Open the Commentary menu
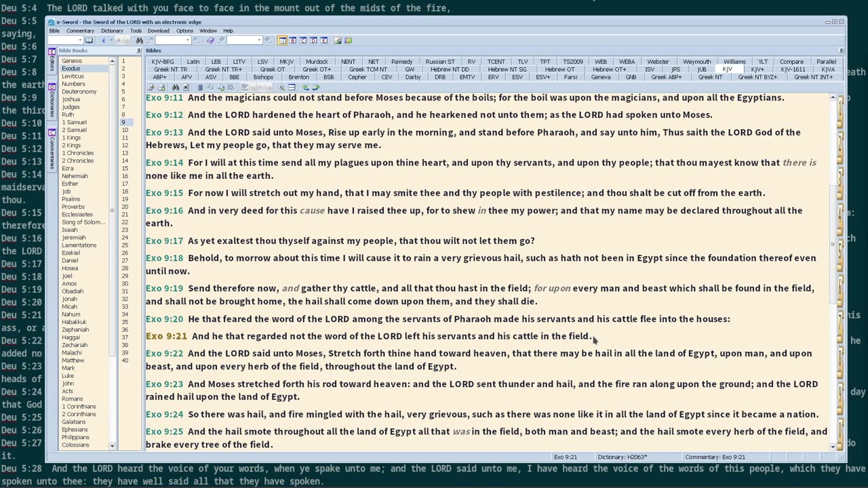868x488 pixels. (x=80, y=30)
